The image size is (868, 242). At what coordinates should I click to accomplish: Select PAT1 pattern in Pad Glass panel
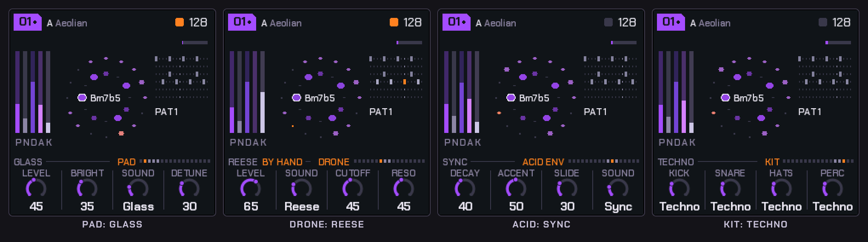coord(166,112)
